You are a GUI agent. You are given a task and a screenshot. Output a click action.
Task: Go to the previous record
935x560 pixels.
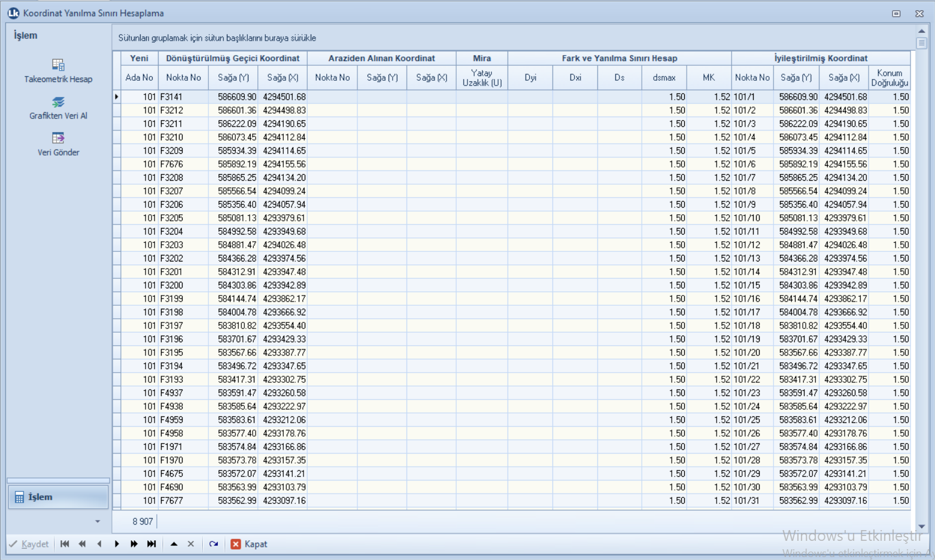(99, 544)
